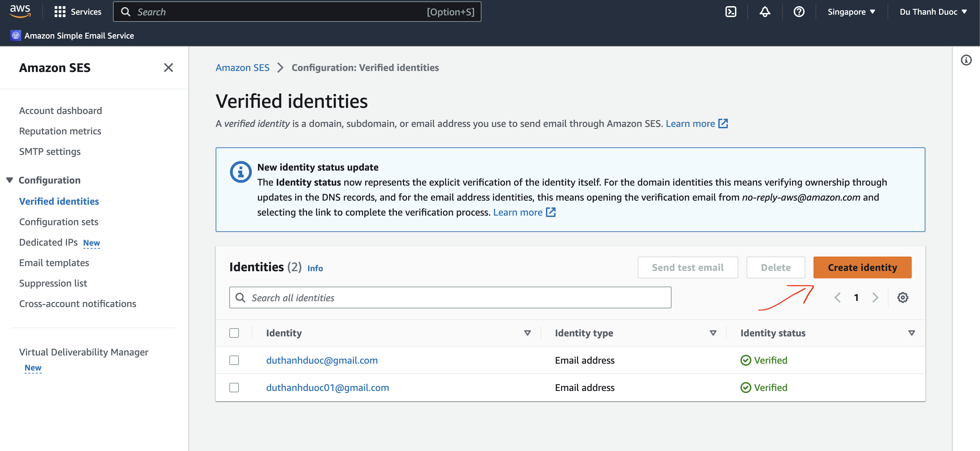Viewport: 980px width, 451px height.
Task: Open the notifications bell
Action: (x=765, y=12)
